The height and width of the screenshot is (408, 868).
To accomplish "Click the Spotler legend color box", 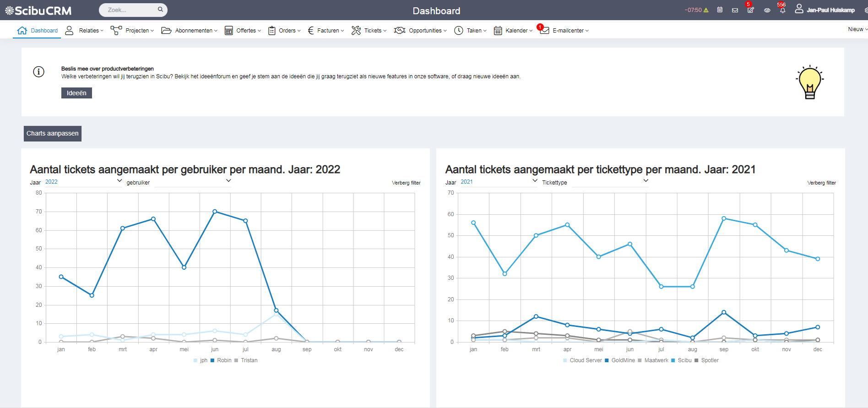I will point(696,360).
